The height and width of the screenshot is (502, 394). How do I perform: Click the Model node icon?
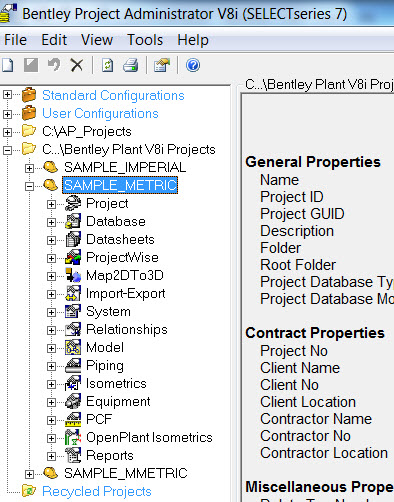(x=73, y=347)
